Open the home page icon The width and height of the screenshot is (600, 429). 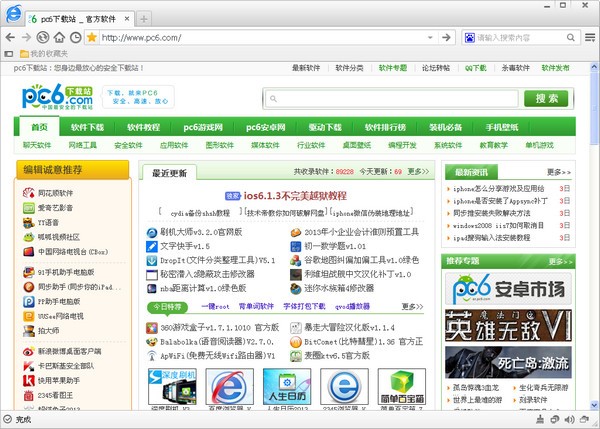pyautogui.click(x=59, y=37)
